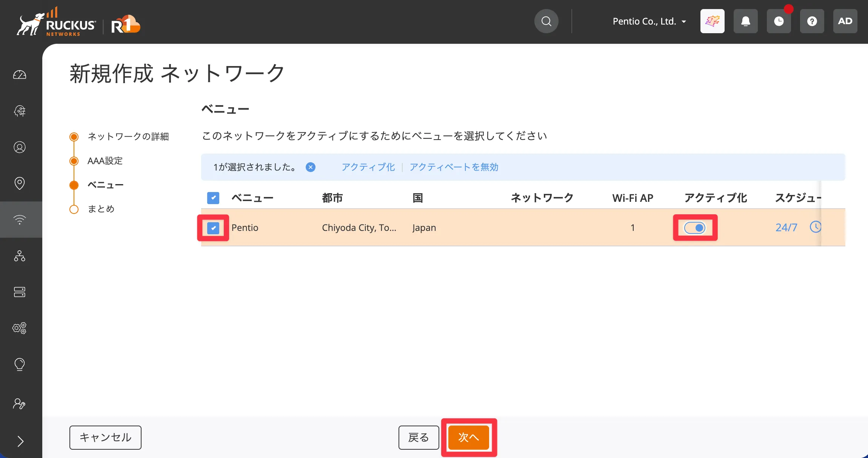Image resolution: width=868 pixels, height=458 pixels.
Task: Click the 次へ next button
Action: 469,438
